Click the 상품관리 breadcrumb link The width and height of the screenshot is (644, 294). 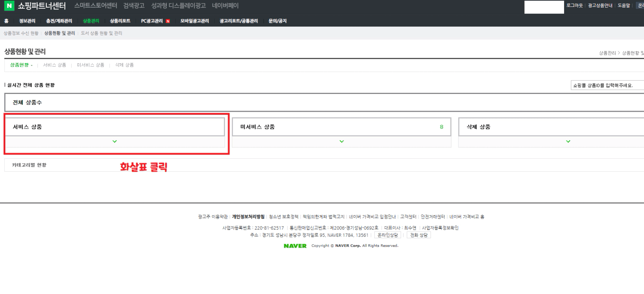607,53
